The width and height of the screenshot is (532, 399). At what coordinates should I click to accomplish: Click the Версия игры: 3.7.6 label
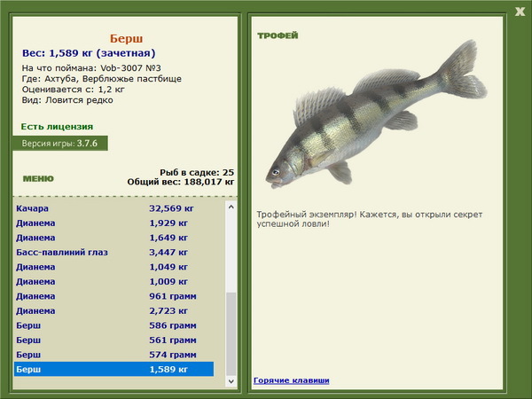[x=60, y=143]
